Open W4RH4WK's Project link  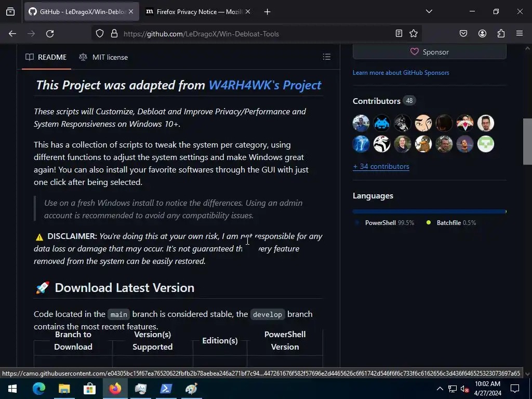click(264, 85)
